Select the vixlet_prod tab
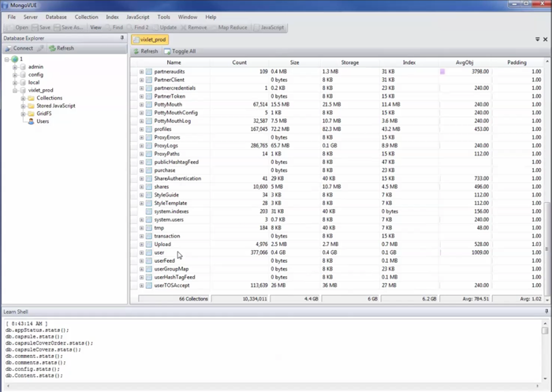The width and height of the screenshot is (552, 392). click(150, 39)
